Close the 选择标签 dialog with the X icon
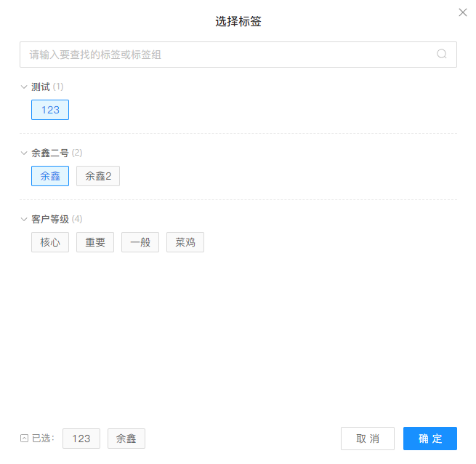 (x=463, y=12)
